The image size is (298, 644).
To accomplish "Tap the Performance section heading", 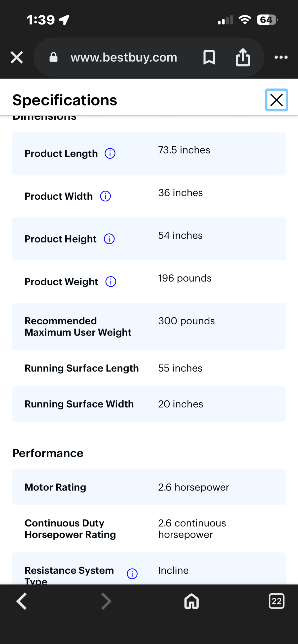I will pos(48,453).
